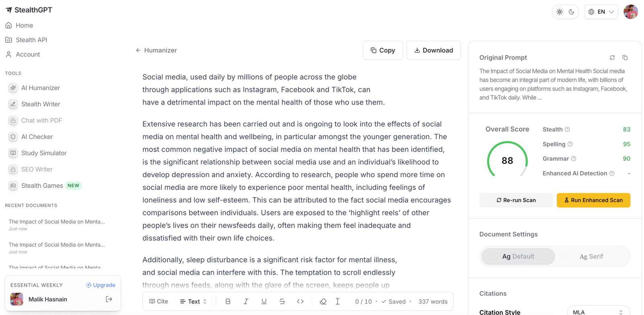Open Chat with PDF tool

tap(42, 120)
